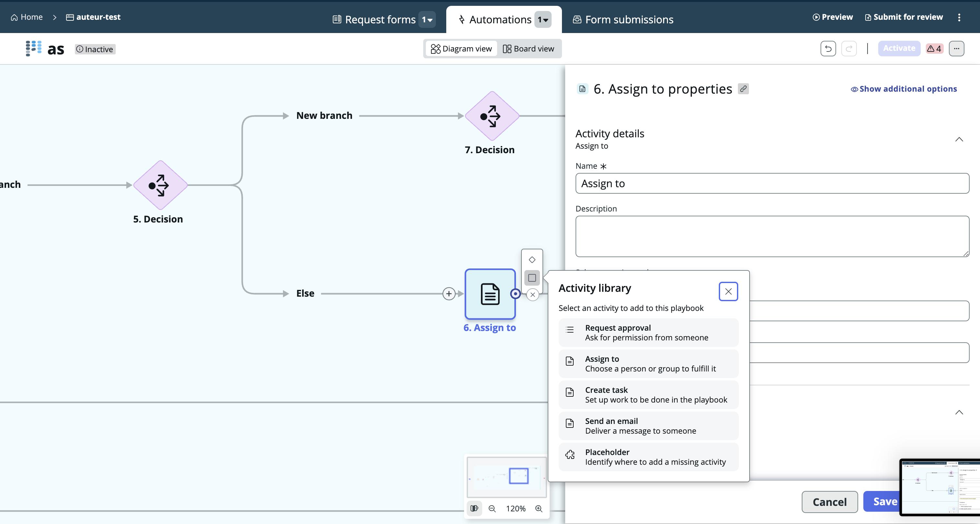Click the Request approval list icon

[x=569, y=330]
